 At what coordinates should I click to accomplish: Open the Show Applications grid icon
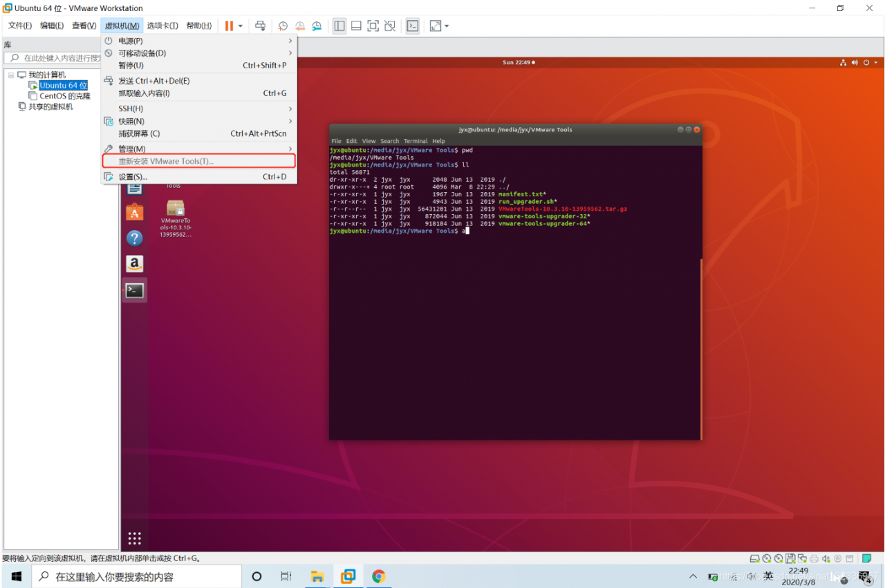[135, 538]
